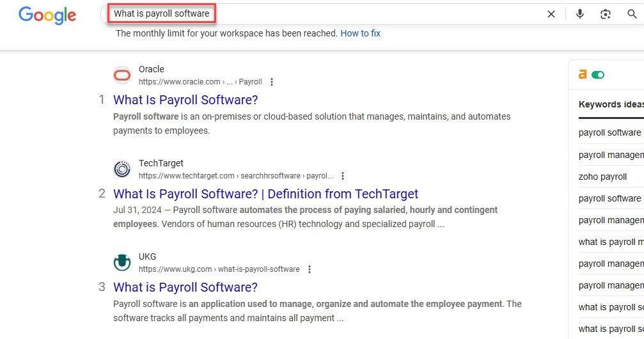Click TechTarget snippet dated Jul 31, 2024

click(305, 217)
